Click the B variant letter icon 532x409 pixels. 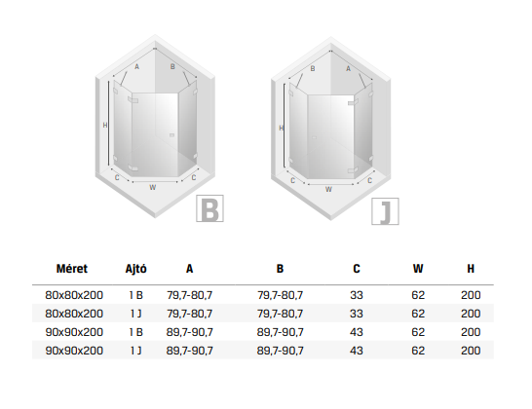209,208
